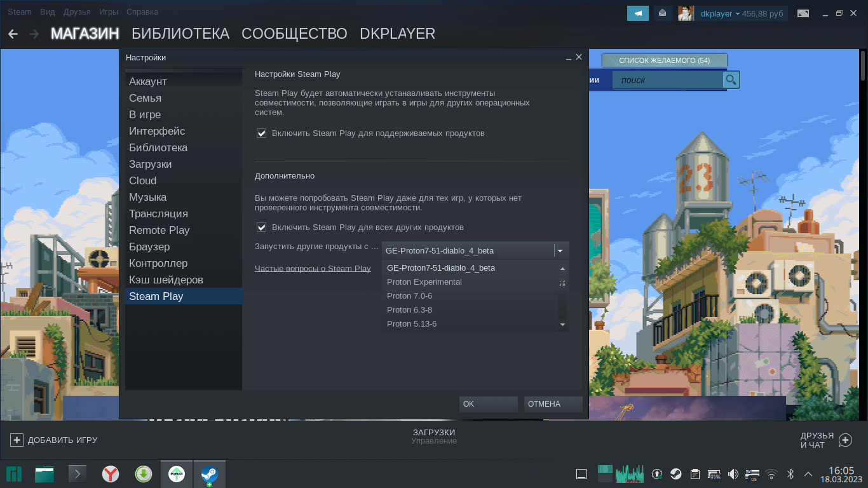Open Steam announcements megaphone icon
This screenshot has height=488, width=868.
[637, 13]
